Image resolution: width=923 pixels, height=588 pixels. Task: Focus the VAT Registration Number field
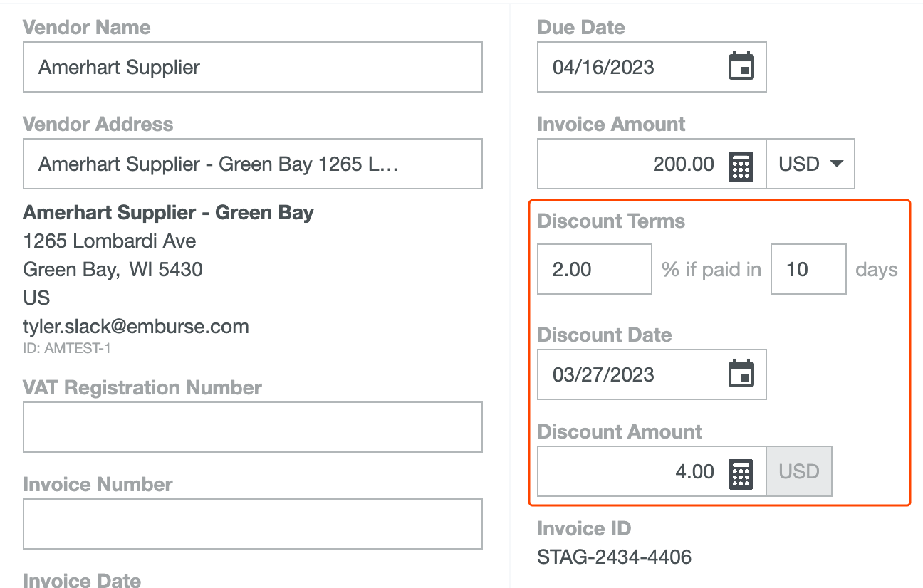coord(252,427)
